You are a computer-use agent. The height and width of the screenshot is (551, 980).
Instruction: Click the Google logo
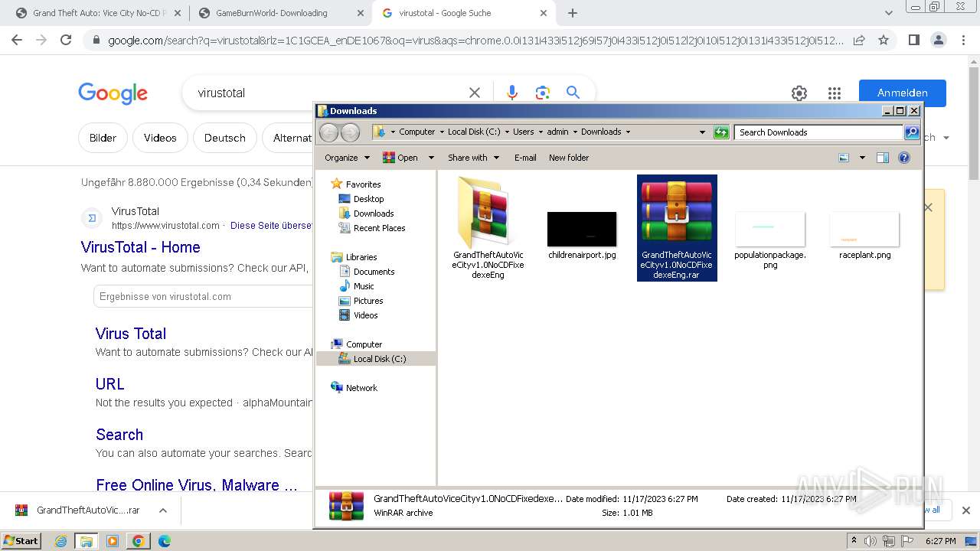coord(113,93)
